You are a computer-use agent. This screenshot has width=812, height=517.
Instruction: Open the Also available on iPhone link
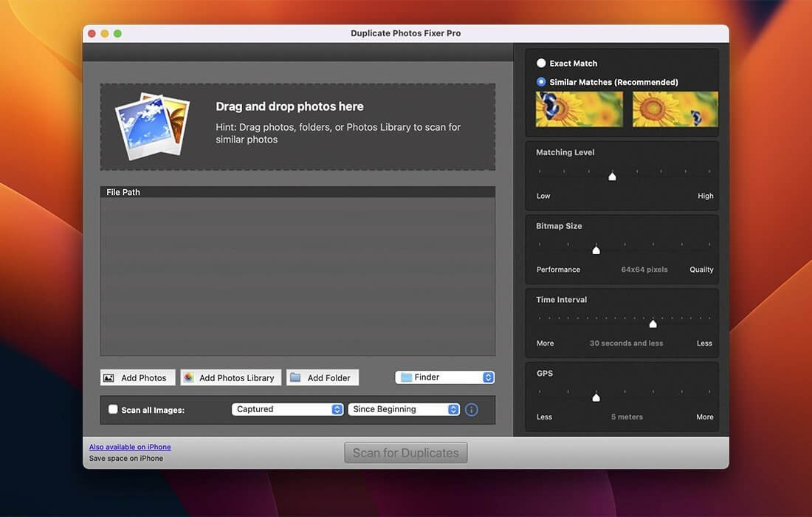coord(130,447)
